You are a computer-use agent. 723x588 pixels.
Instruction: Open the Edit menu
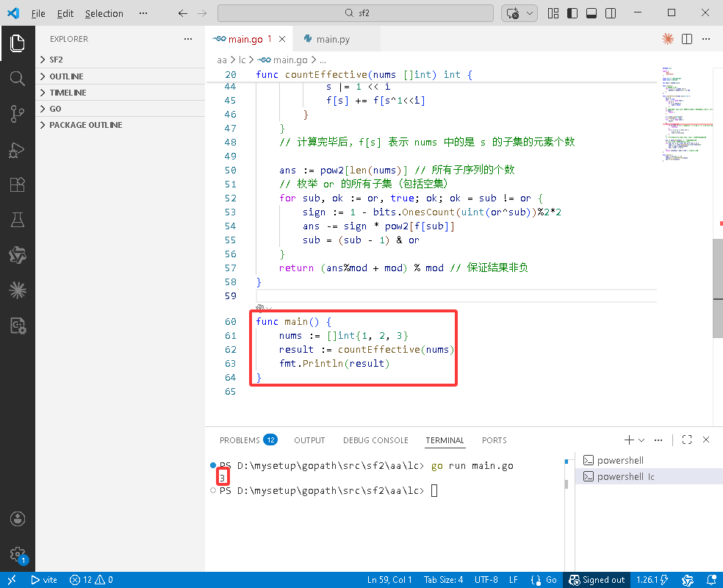[x=65, y=13]
